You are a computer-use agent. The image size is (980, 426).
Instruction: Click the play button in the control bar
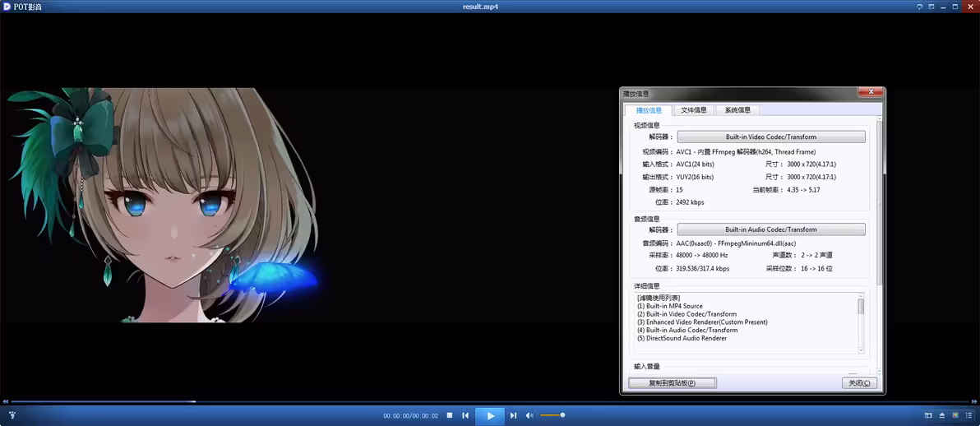point(490,416)
